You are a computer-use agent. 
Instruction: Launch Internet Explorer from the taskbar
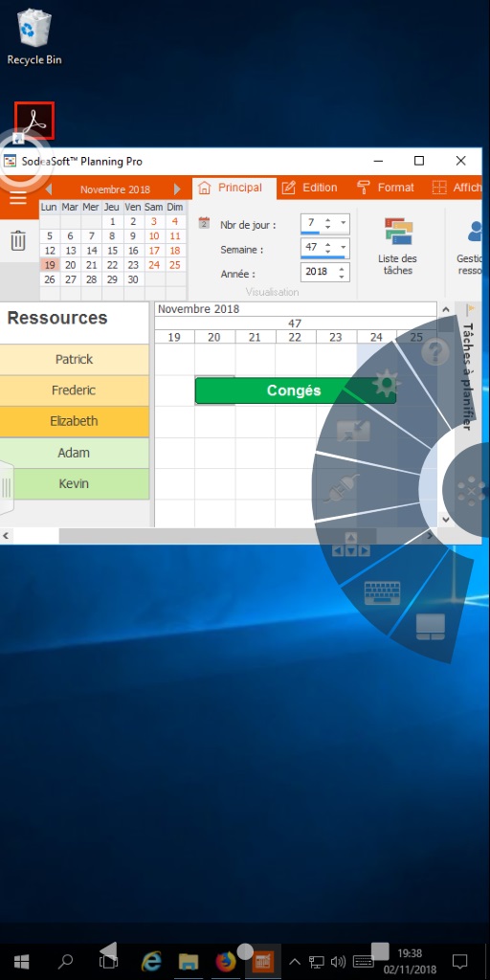tap(151, 961)
